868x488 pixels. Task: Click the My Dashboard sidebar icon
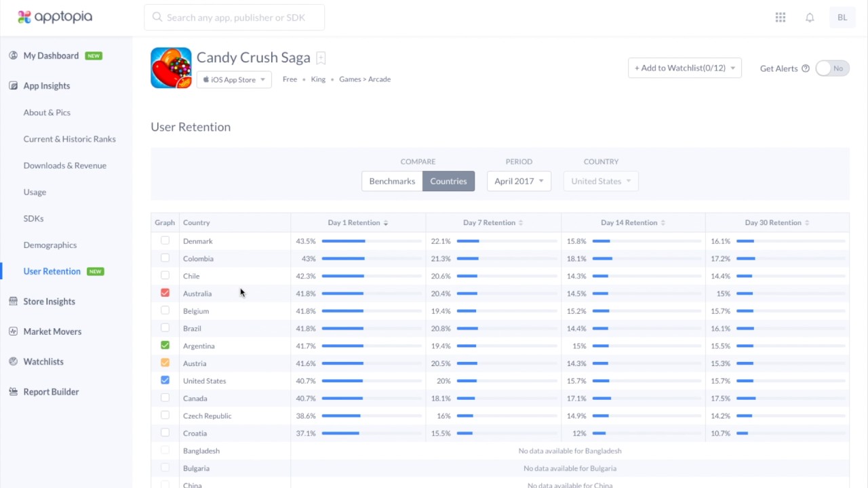(x=13, y=56)
